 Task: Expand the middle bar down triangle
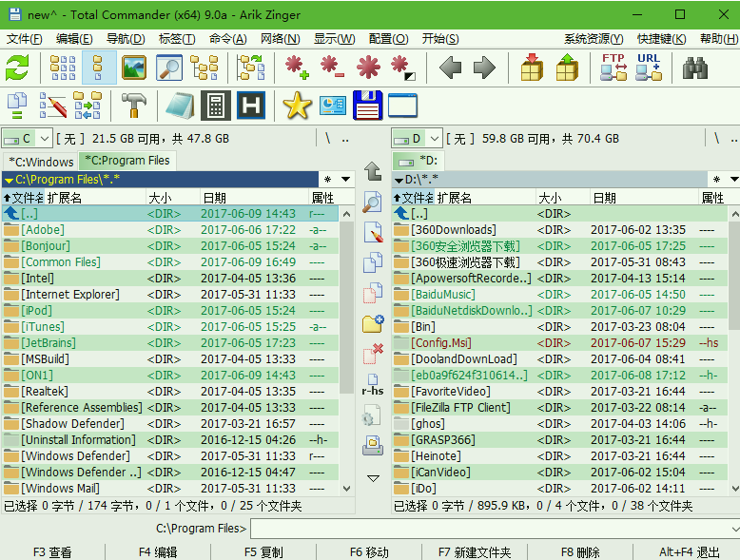[373, 478]
